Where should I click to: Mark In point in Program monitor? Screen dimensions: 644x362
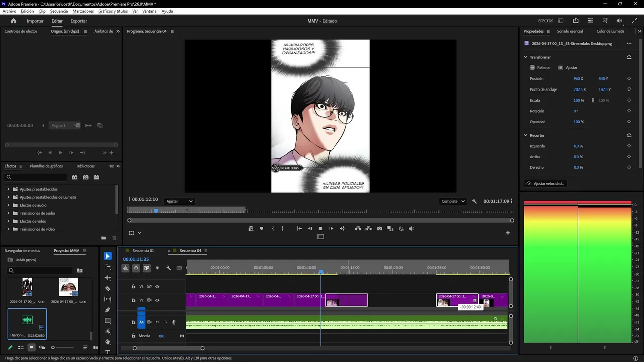coord(273,228)
